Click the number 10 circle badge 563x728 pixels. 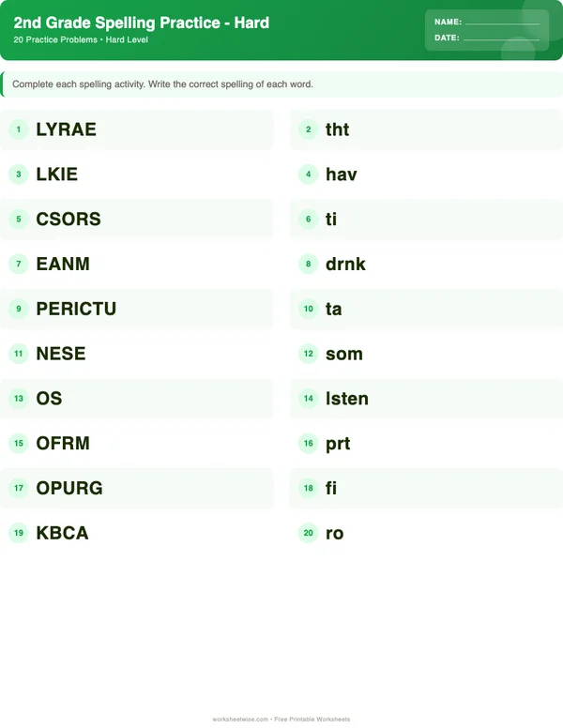(308, 309)
